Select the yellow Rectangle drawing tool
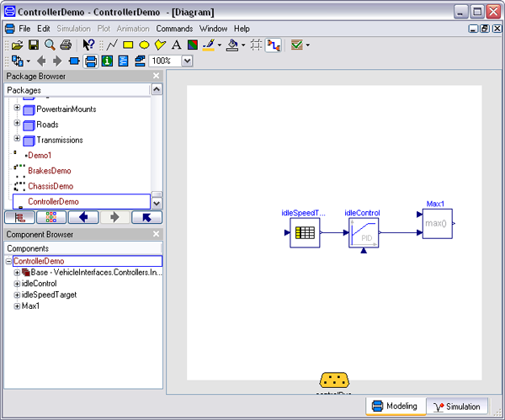This screenshot has width=505, height=420. [x=128, y=45]
